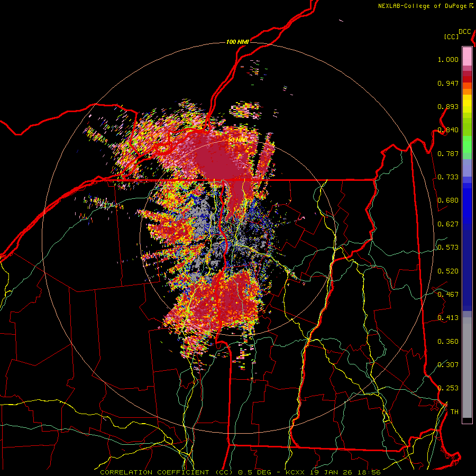Click the 100 NMI range ring label

point(237,42)
